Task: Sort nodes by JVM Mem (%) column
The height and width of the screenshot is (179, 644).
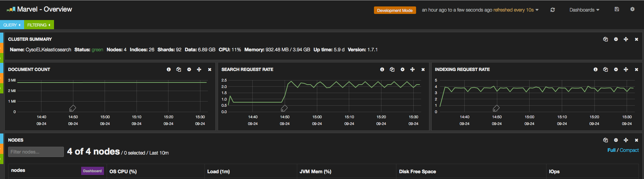Action: click(x=315, y=172)
